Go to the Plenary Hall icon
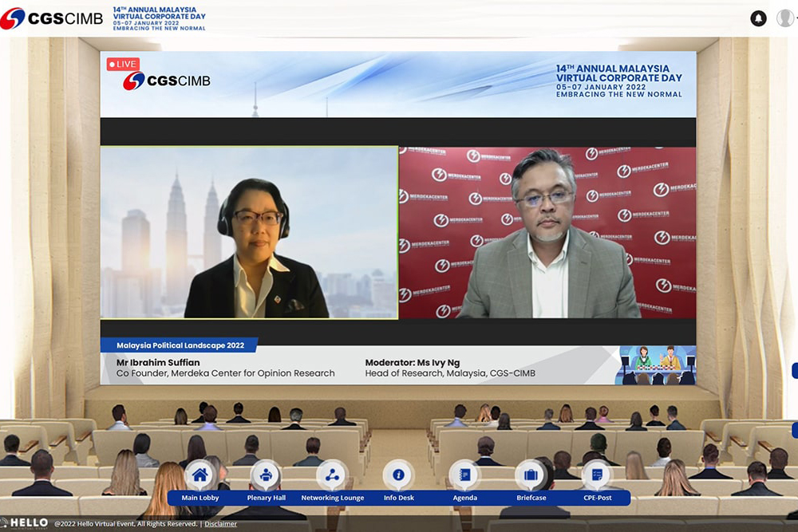798x532 pixels. coord(267,475)
